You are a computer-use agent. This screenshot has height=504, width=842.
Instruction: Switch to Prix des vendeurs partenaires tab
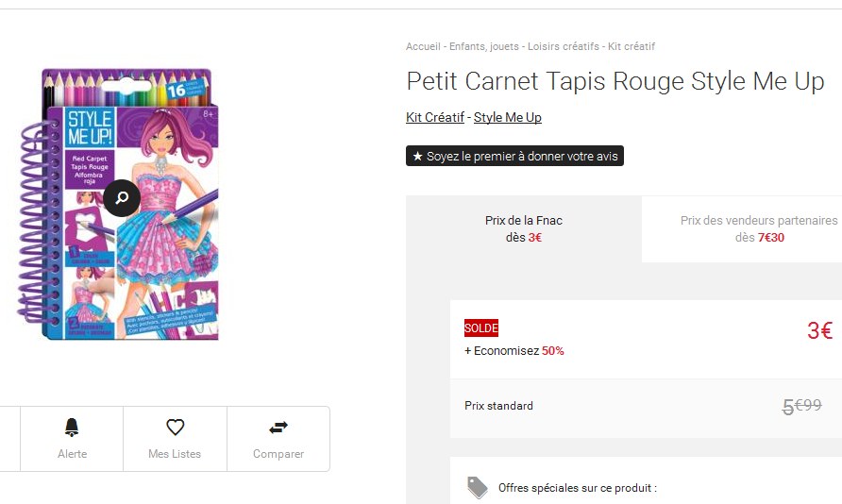759,228
